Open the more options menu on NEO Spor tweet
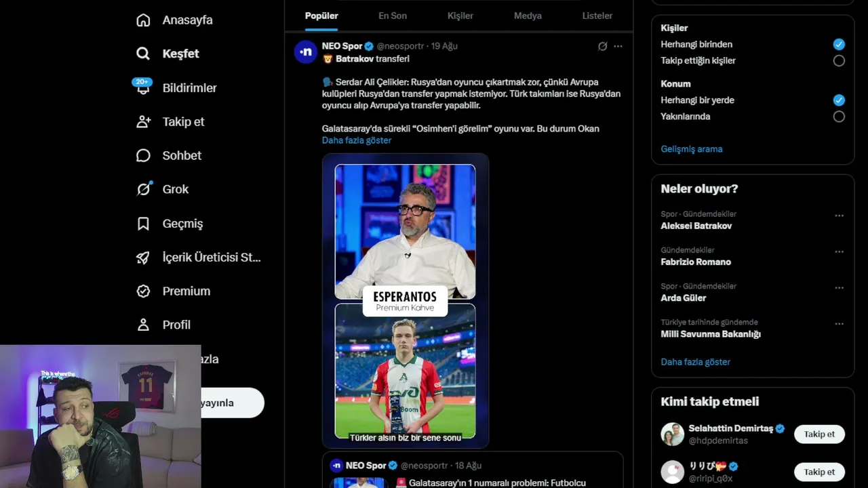868x488 pixels. tap(618, 46)
